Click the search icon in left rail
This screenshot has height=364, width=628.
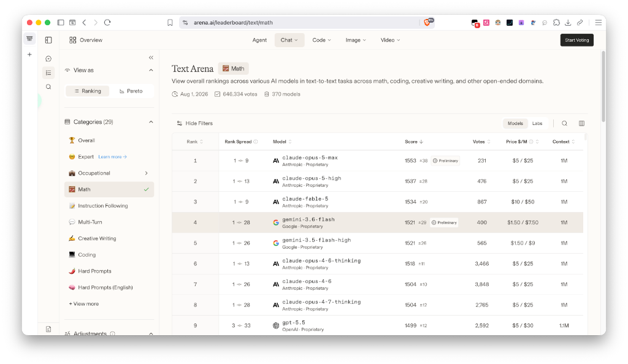pos(48,87)
